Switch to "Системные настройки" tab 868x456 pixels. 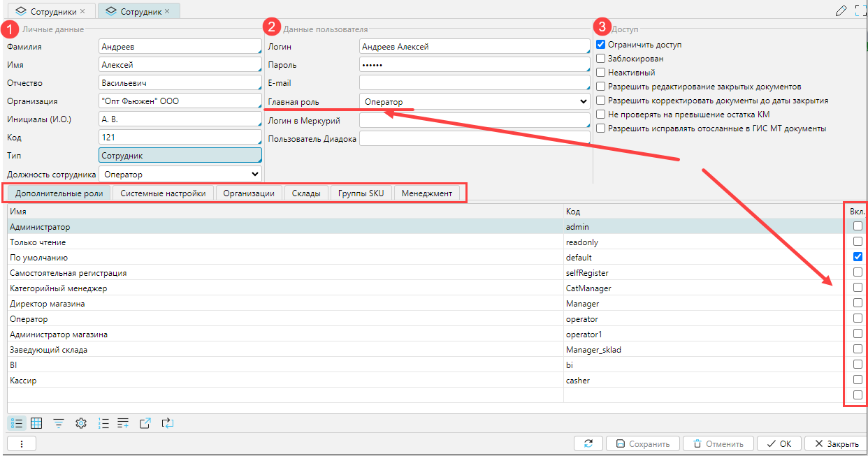[163, 193]
